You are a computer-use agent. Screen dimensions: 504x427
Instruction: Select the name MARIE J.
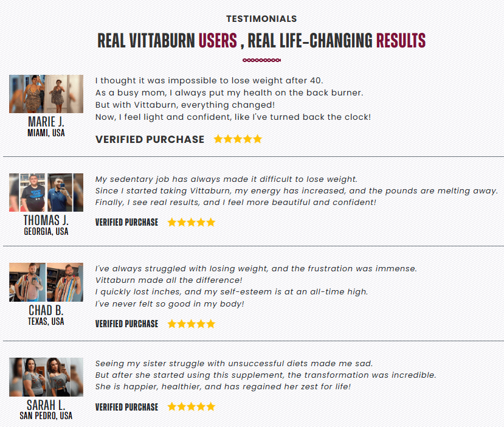click(x=46, y=122)
